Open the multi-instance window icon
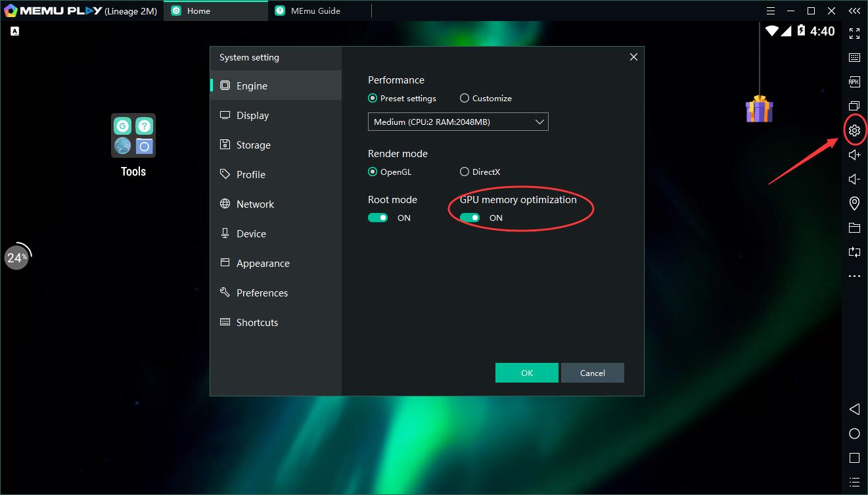 pos(854,106)
